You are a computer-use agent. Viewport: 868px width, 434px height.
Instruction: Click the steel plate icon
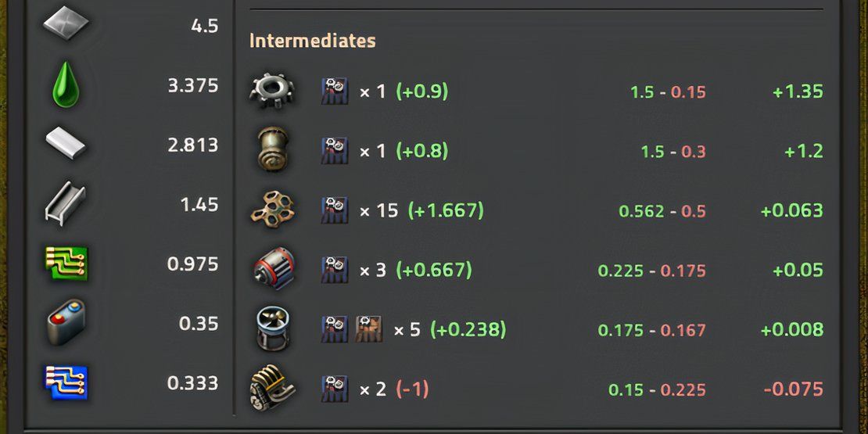66,145
